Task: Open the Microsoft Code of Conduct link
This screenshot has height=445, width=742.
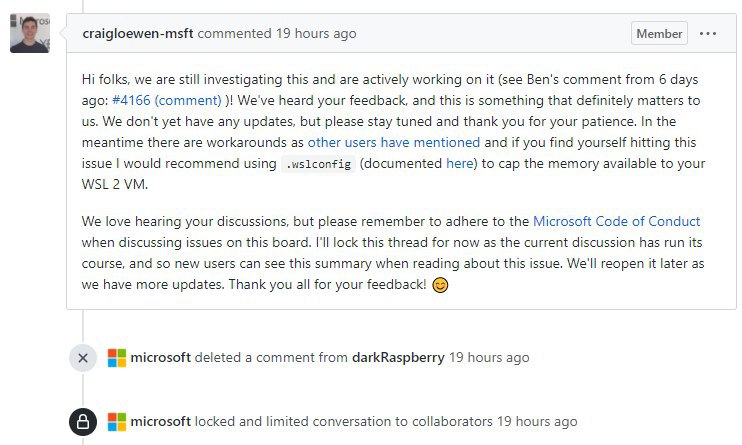Action: click(617, 221)
